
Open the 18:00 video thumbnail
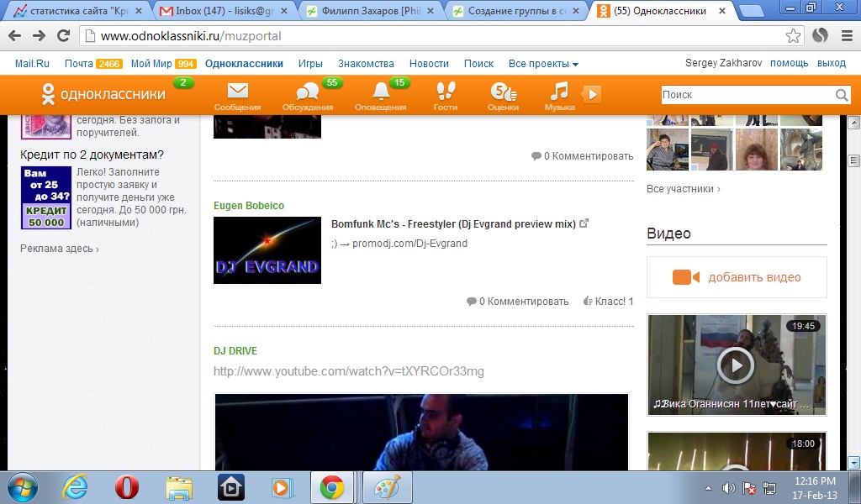tap(737, 451)
